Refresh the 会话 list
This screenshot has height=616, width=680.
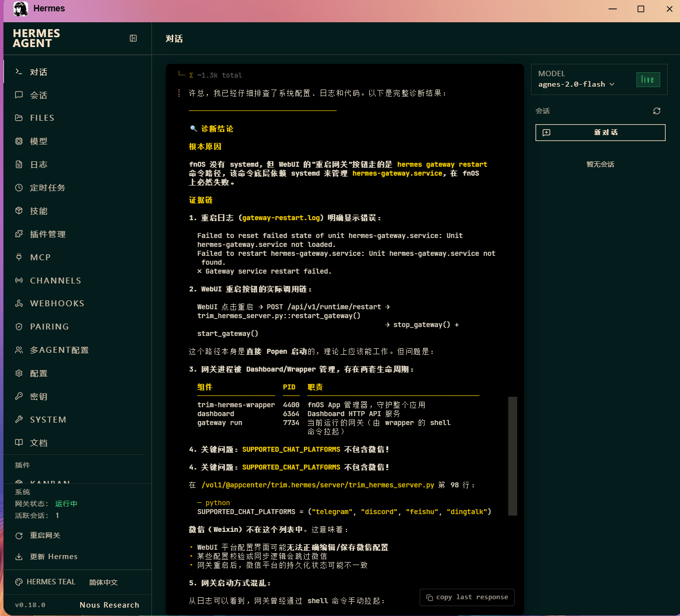[657, 111]
